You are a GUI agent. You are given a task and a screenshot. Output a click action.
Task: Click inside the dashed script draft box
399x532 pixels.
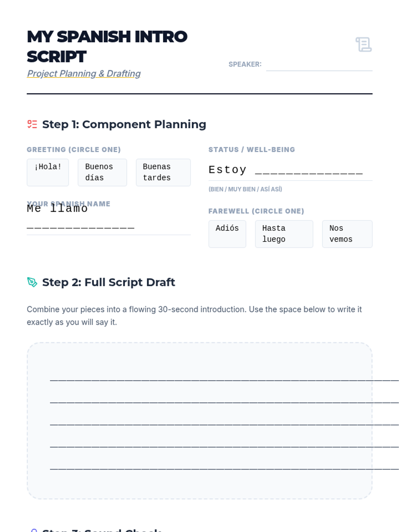point(199,420)
